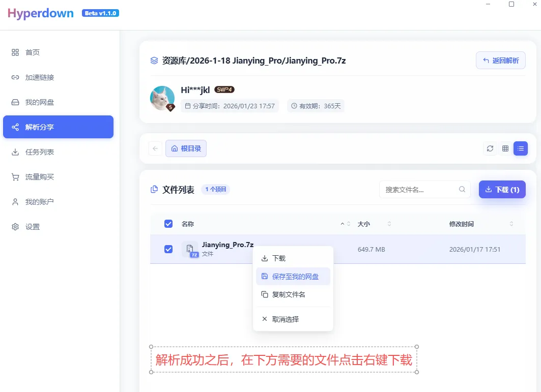The width and height of the screenshot is (541, 392).
Task: Choose 取消选择 in context menu
Action: click(x=293, y=319)
